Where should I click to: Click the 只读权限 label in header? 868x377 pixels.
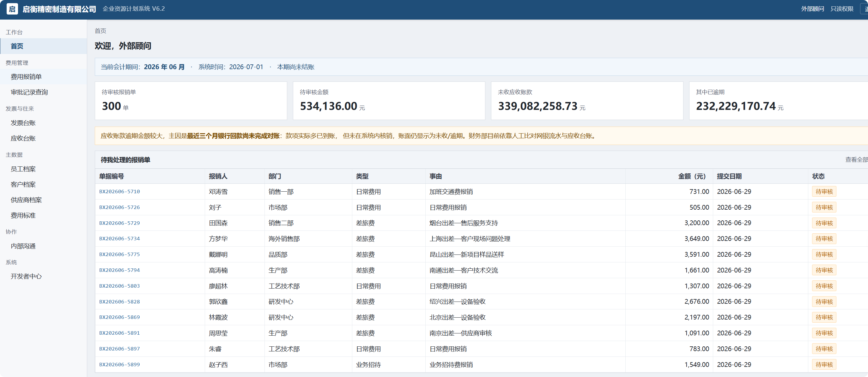842,9
